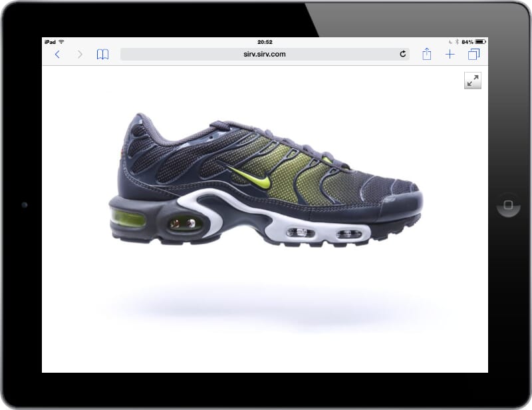532x410 pixels.
Task: Tap the Safari forward arrow
Action: (80, 55)
